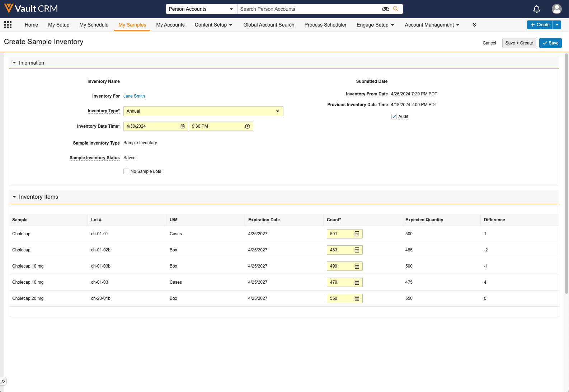569x392 pixels.
Task: Switch to the My Accounts tab
Action: click(170, 25)
